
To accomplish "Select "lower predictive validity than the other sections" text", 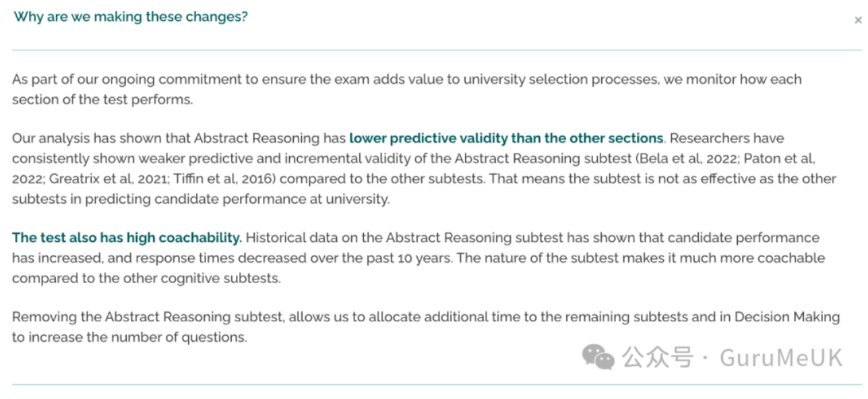I will click(506, 138).
